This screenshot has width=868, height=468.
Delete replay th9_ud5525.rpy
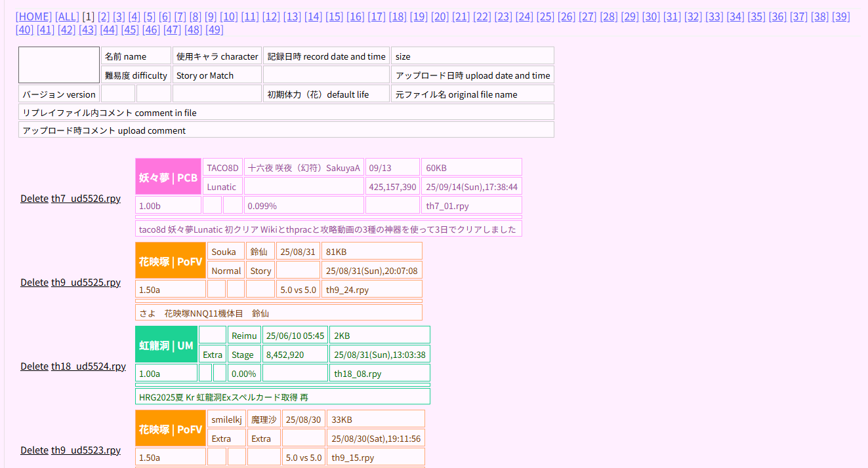click(34, 283)
